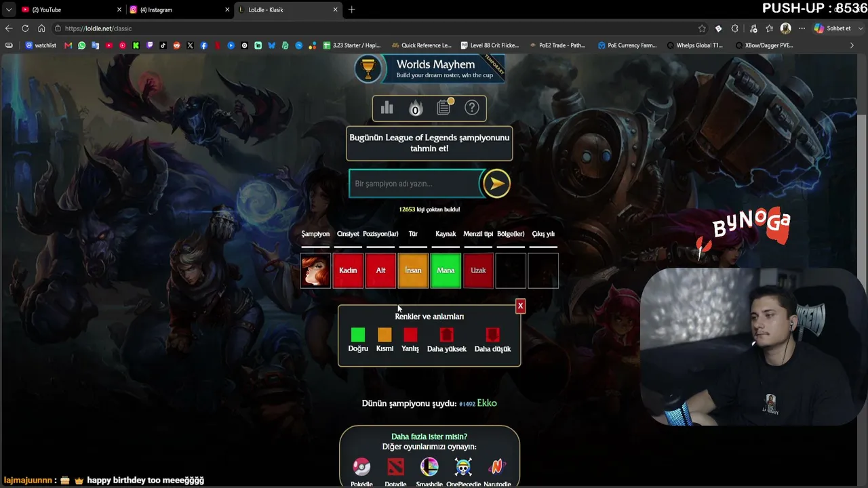This screenshot has width=868, height=488.
Task: Close the LoLdle - Klasik tab
Action: (x=335, y=9)
